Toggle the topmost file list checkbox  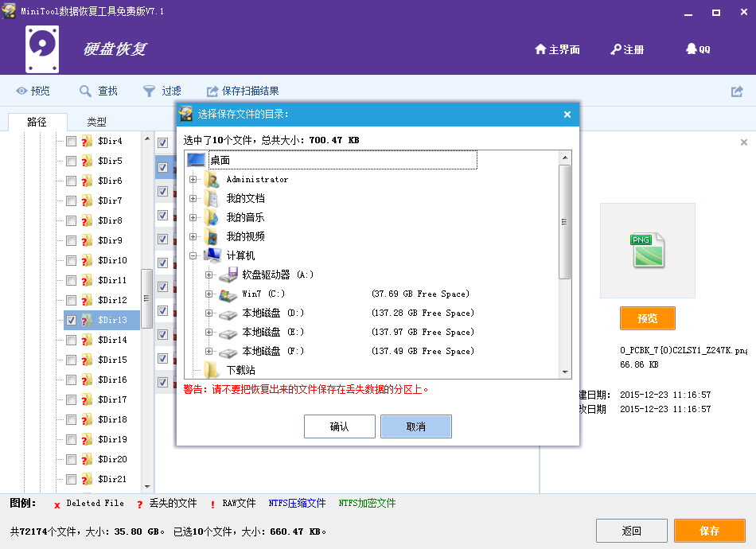163,142
